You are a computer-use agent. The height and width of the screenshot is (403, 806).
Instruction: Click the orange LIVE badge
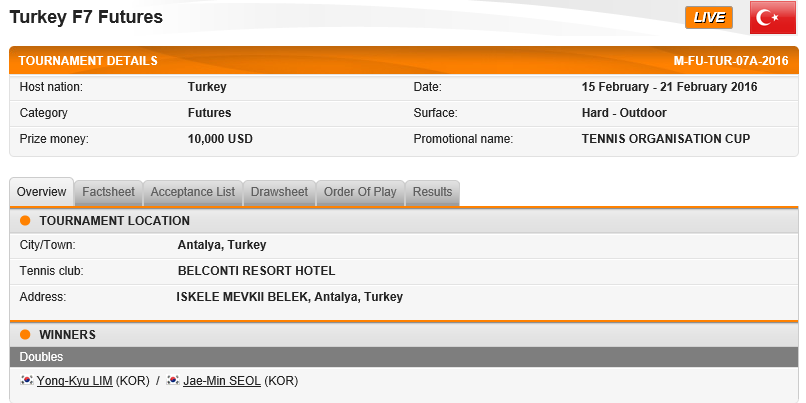[x=709, y=17]
